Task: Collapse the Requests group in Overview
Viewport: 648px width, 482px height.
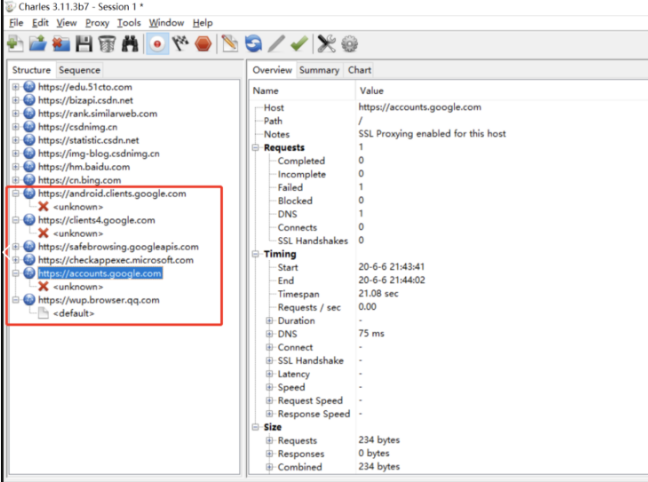Action: click(x=256, y=148)
